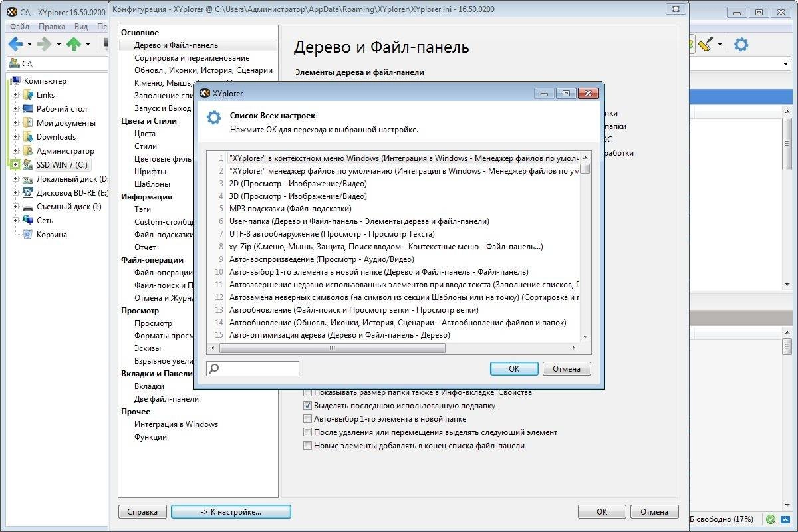Image resolution: width=798 pixels, height=532 pixels.
Task: Expand the Сеть tree node
Action: coord(16,221)
